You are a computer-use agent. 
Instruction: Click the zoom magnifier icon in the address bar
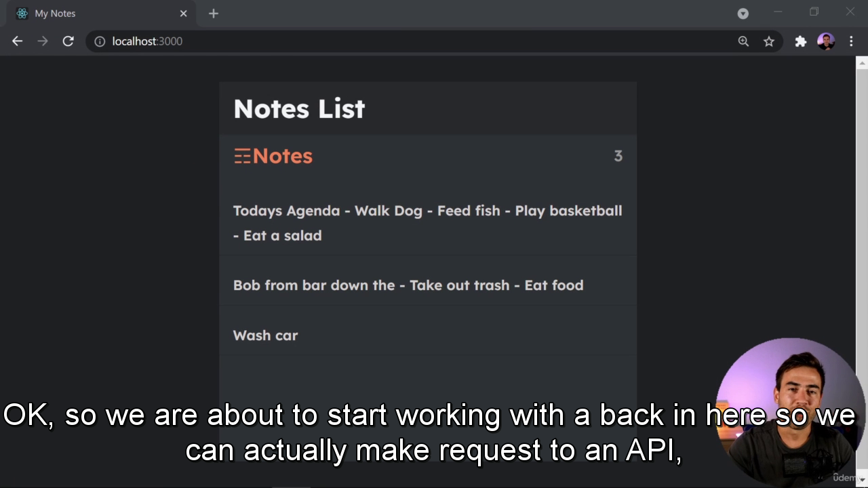(743, 41)
